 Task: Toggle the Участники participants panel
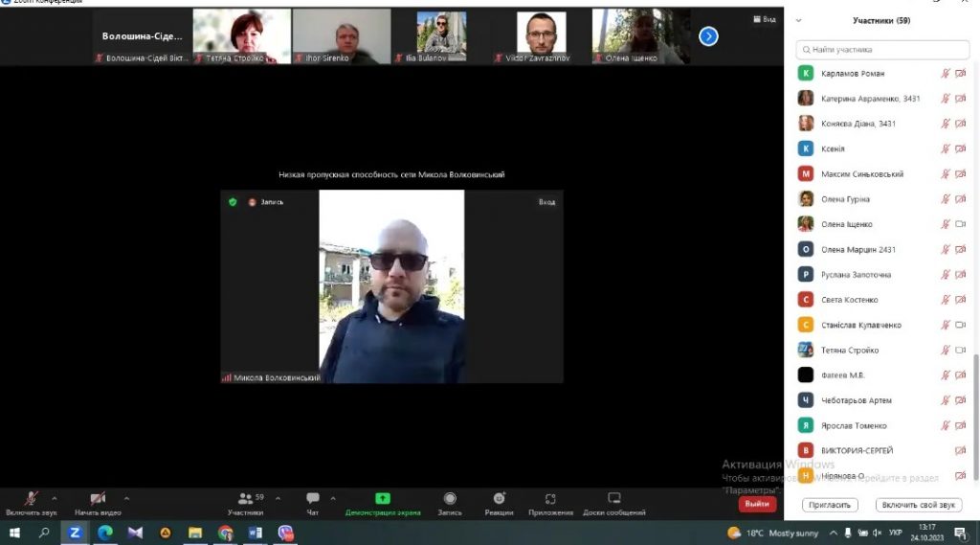[x=246, y=499]
